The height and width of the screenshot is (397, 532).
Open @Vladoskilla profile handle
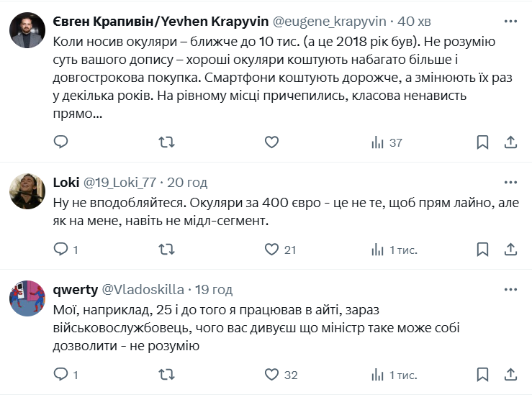(x=143, y=289)
